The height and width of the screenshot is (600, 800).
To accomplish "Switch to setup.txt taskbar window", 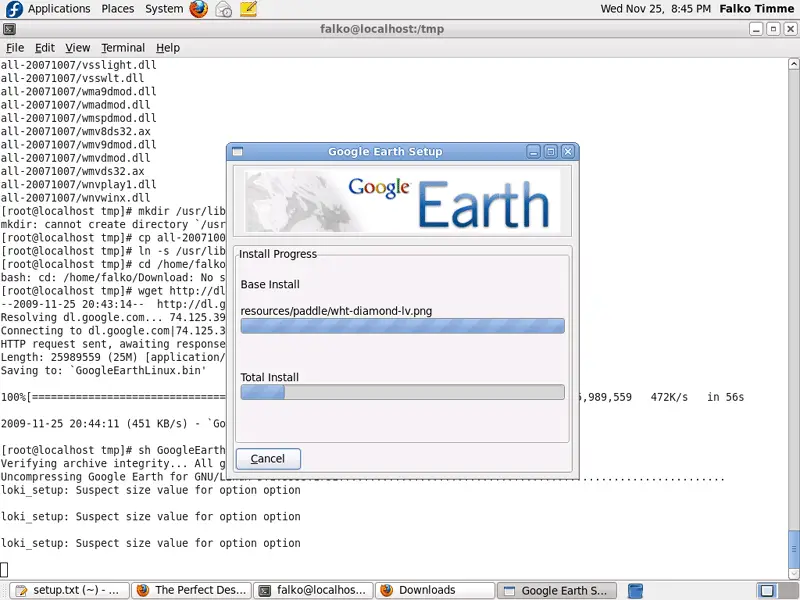I will click(x=69, y=591).
